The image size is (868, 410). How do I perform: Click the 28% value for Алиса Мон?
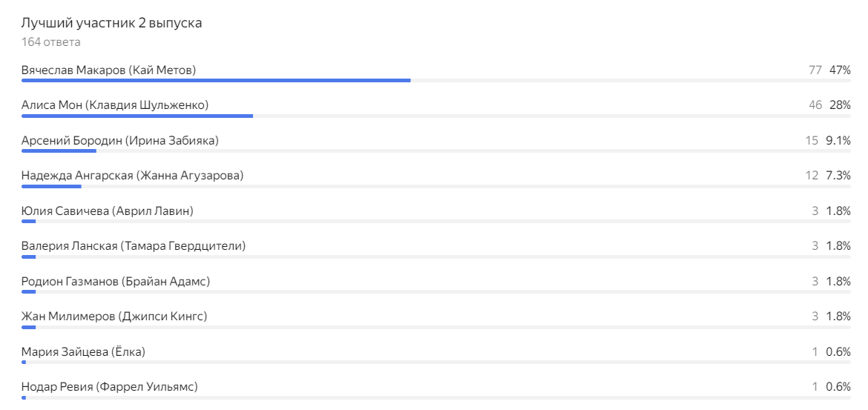[840, 105]
